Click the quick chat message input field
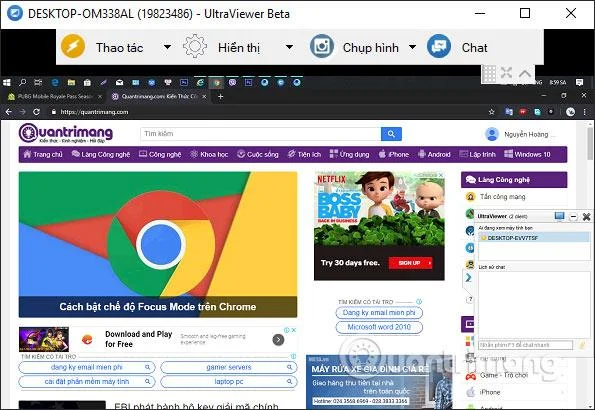595x410 pixels. (526, 345)
